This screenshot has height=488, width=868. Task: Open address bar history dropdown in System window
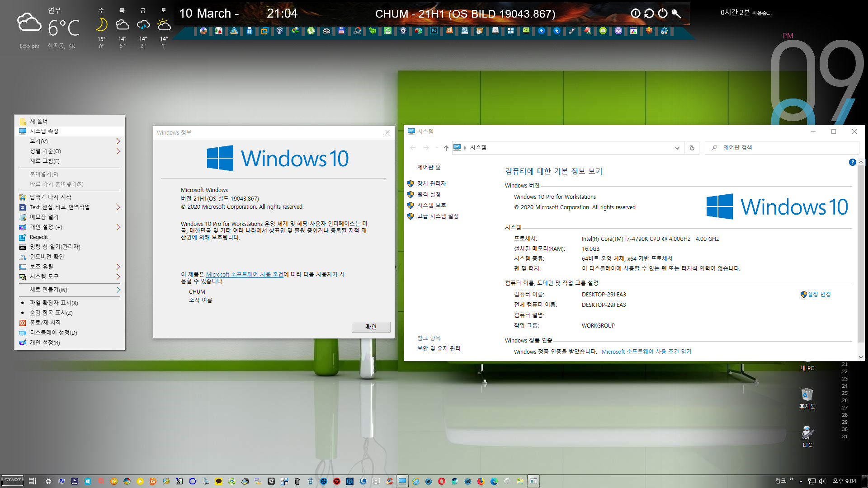click(677, 148)
